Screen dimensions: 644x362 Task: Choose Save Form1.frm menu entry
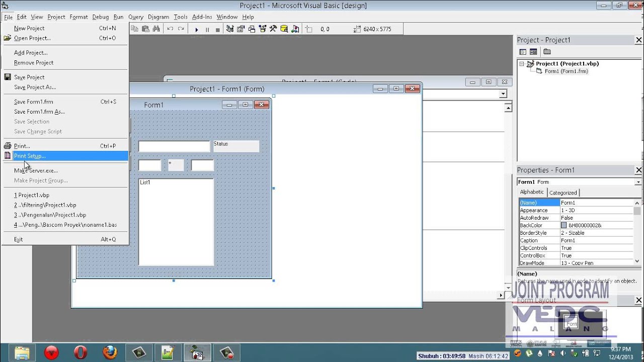[65, 102]
